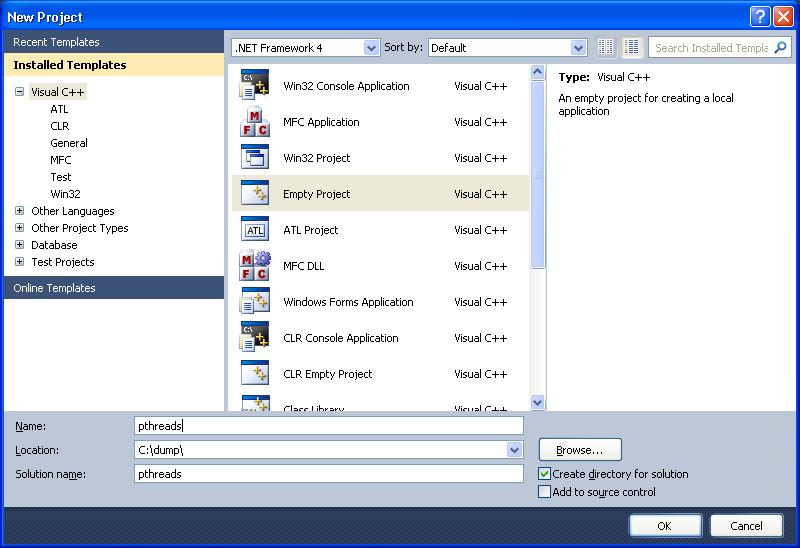Close the New Project dialog
Image resolution: width=800 pixels, height=548 pixels.
click(783, 16)
